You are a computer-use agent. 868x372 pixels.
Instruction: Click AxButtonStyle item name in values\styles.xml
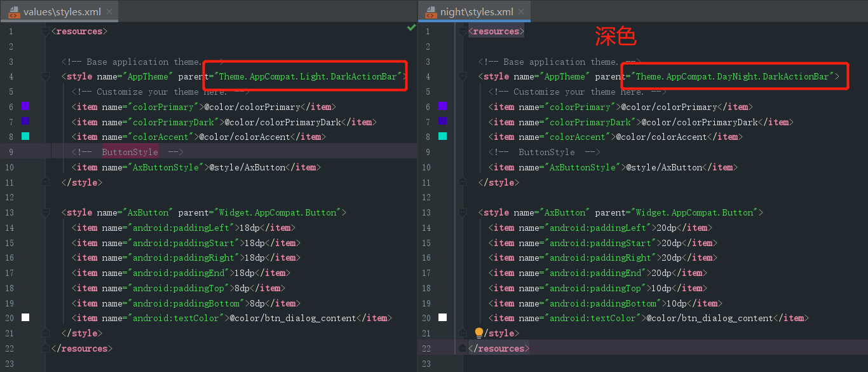(166, 167)
